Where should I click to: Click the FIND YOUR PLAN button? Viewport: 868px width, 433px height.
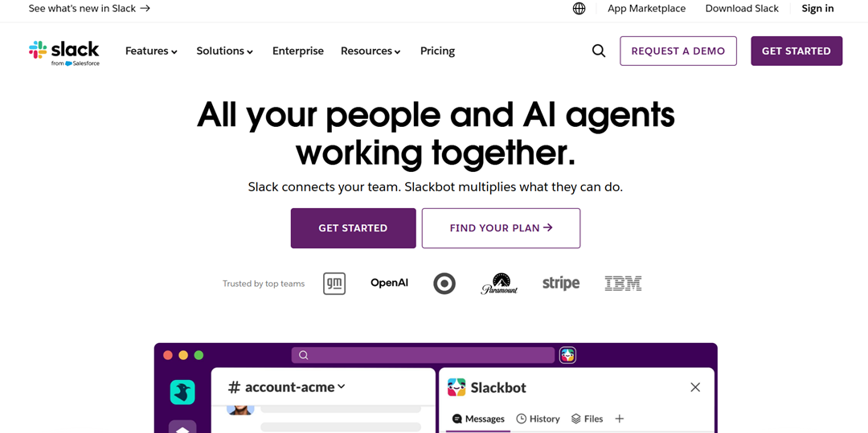click(x=501, y=228)
